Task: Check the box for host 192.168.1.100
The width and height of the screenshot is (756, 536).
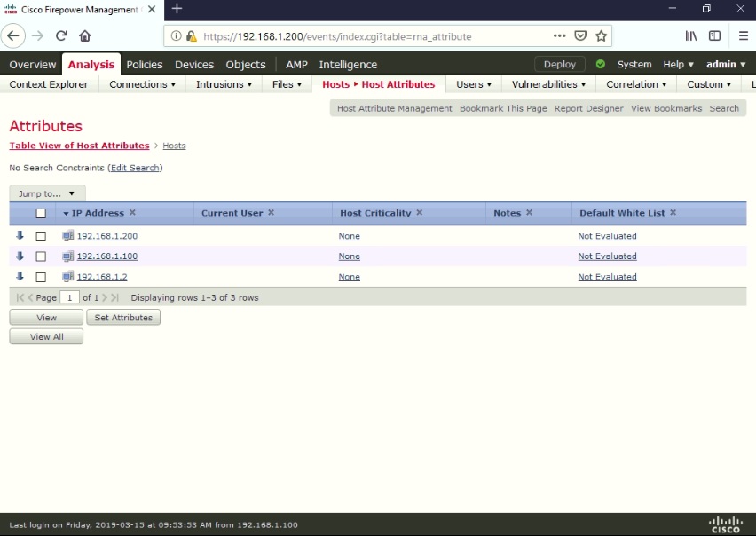Action: [41, 256]
